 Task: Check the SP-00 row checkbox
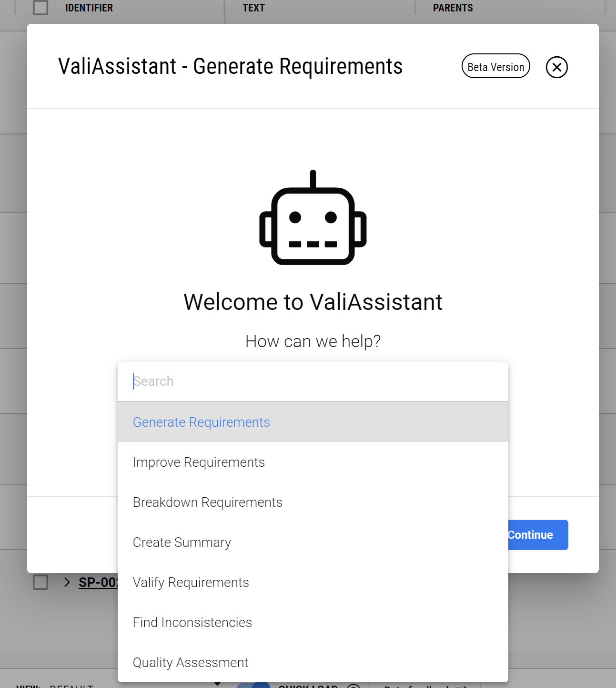pyautogui.click(x=40, y=582)
